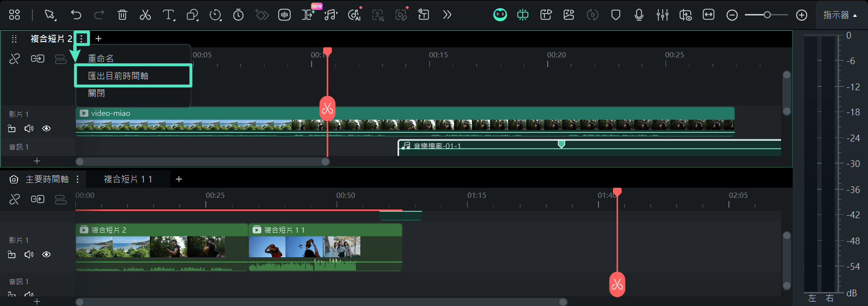Screen dimensions: 868x306
Task: Mute the lower 影片 1 track
Action: pos(29,254)
